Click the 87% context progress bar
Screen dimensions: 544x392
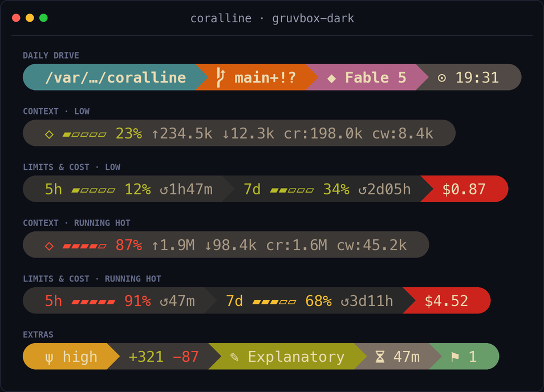click(x=84, y=246)
